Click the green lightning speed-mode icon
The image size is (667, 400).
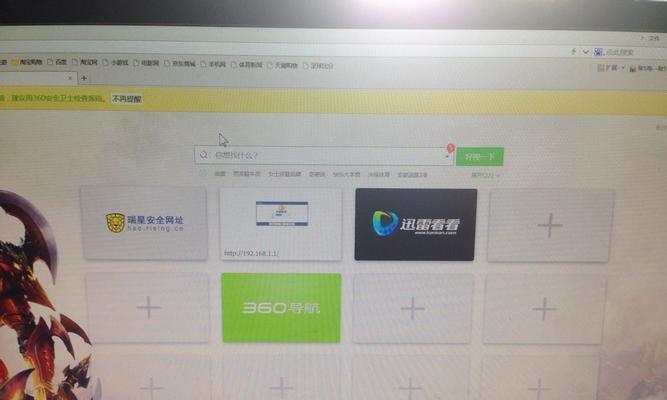(573, 51)
